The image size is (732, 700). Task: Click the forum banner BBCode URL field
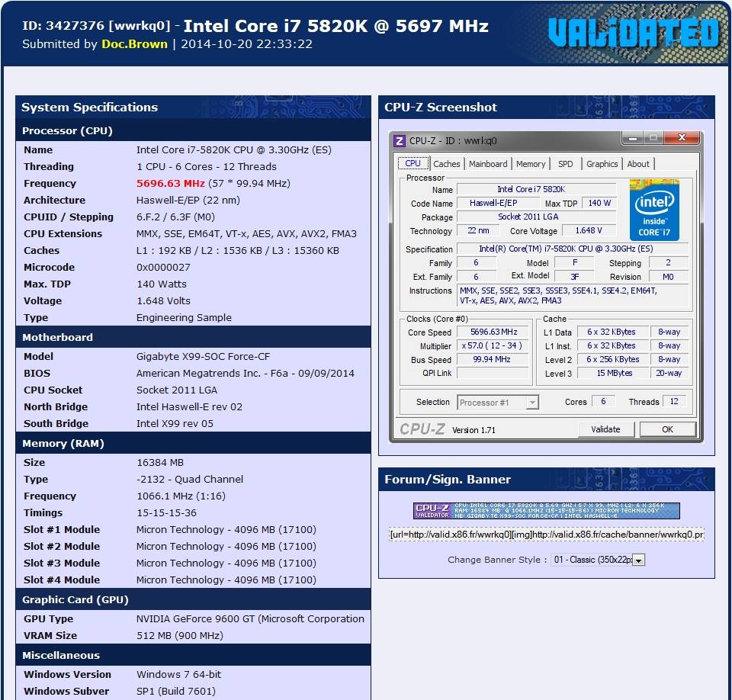click(546, 535)
